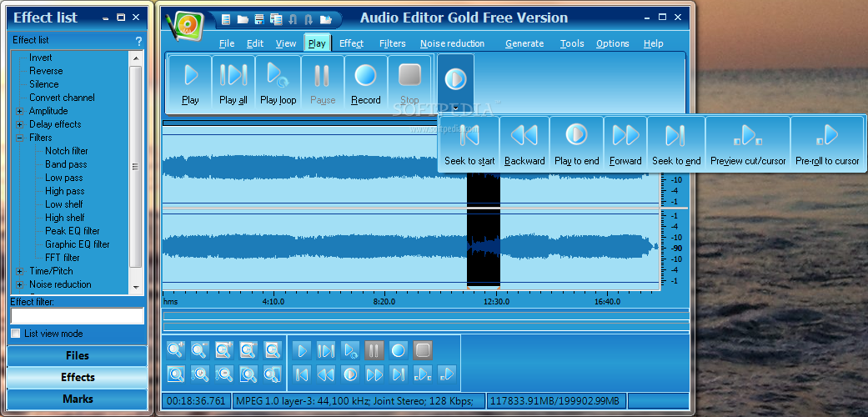Click the small play icon in bottom toolbar
This screenshot has height=417, width=868.
pos(302,350)
